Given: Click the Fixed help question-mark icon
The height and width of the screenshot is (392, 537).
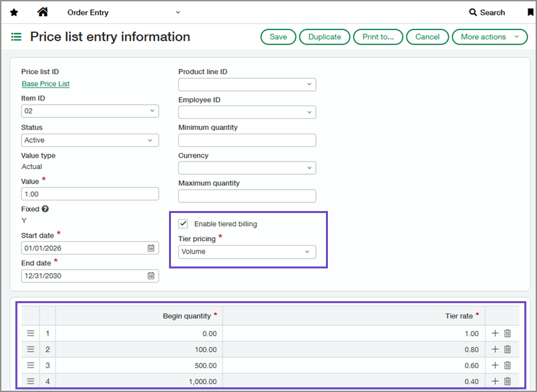Looking at the screenshot, I should click(x=45, y=209).
